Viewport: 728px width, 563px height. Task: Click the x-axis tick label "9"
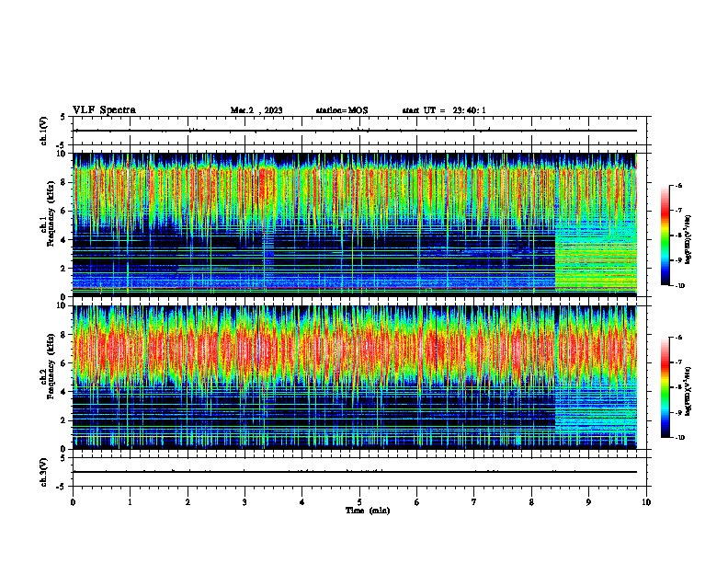coord(588,502)
